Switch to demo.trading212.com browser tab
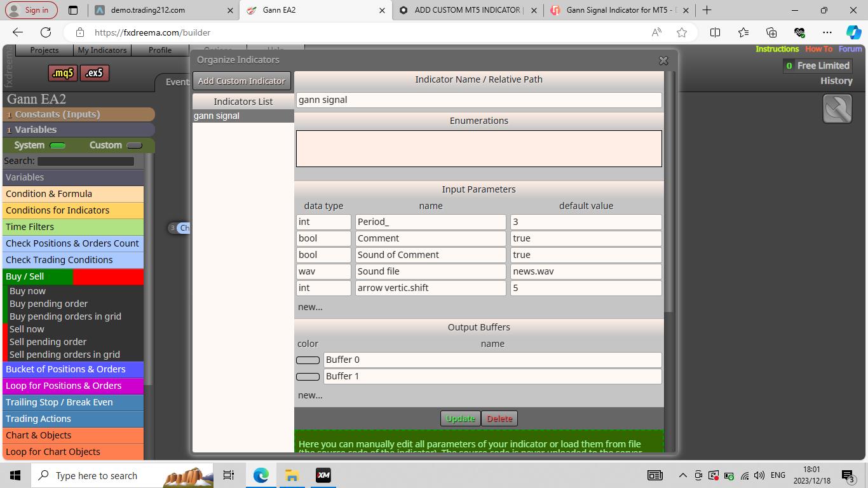Image resolution: width=868 pixels, height=488 pixels. [x=164, y=10]
